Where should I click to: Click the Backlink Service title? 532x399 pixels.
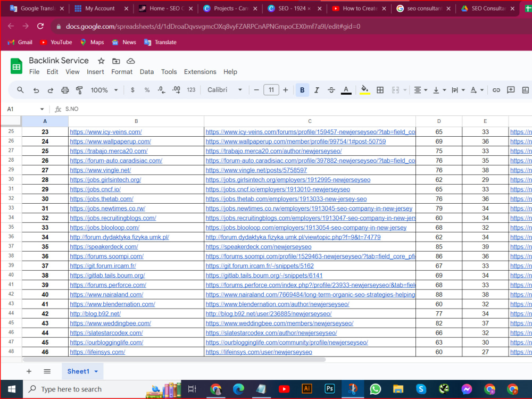[x=59, y=61]
